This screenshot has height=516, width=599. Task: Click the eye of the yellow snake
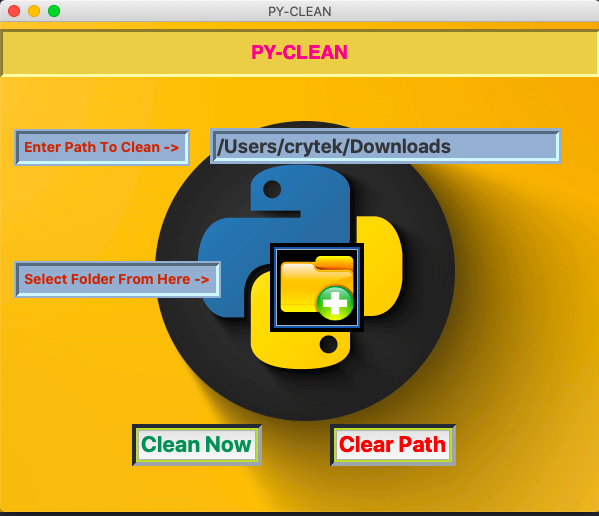tap(328, 344)
